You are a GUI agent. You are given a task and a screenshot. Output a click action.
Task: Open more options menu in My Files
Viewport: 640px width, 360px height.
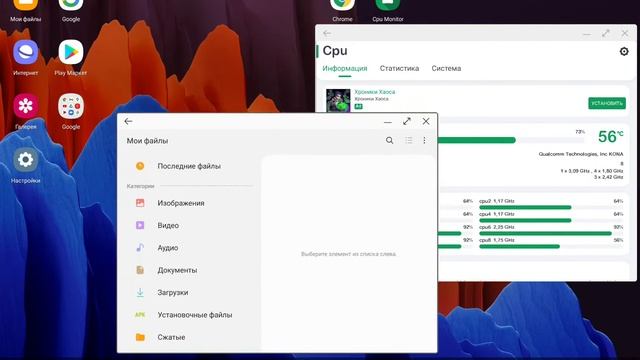(x=424, y=140)
